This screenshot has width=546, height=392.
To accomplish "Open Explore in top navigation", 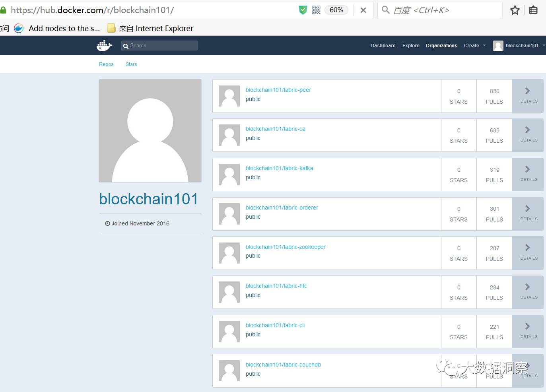I will (x=411, y=46).
